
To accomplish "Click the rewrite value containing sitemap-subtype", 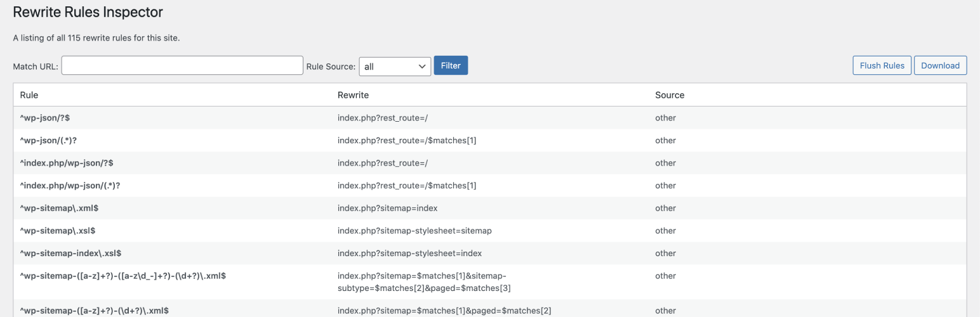I will (424, 281).
